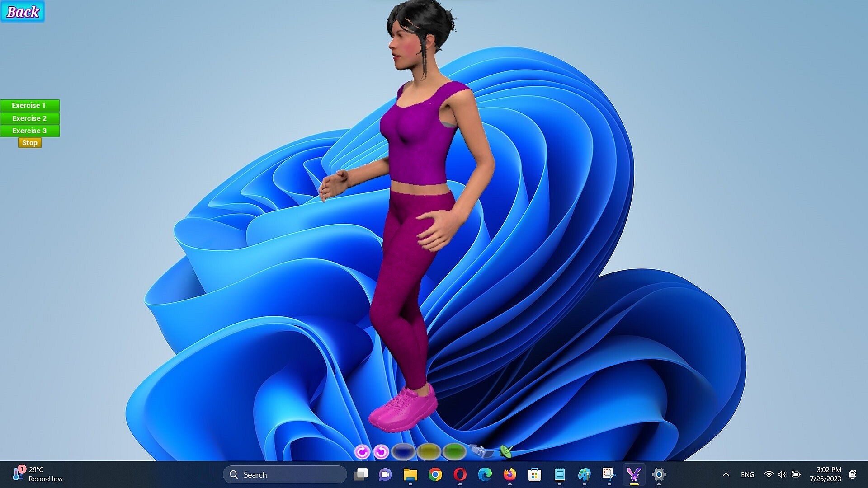Viewport: 868px width, 488px height.
Task: Click the taskbar Search box
Action: pyautogui.click(x=285, y=474)
